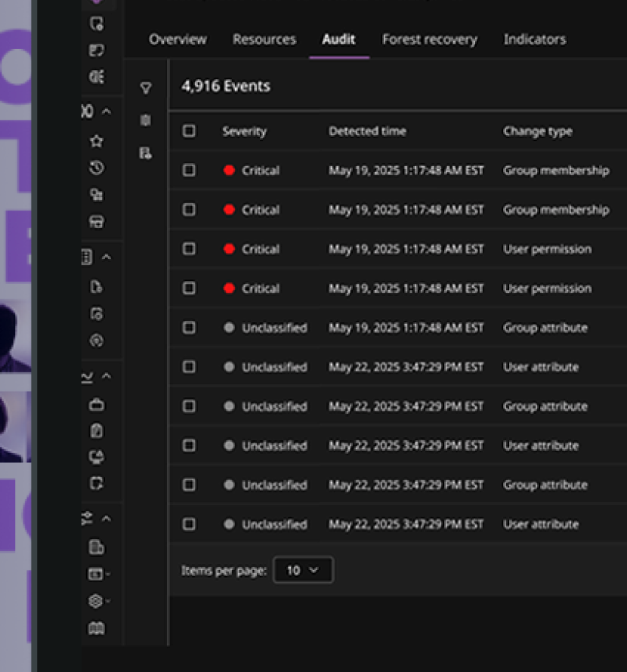Viewport: 627px width, 672px height.
Task: Click the briefcase icon in sidebar
Action: 96,405
